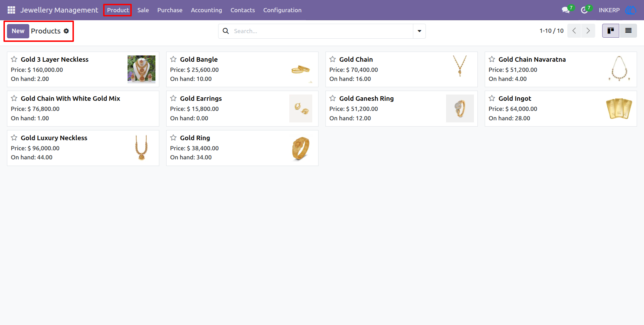This screenshot has height=325, width=644.
Task: Open the Configuration menu
Action: (x=282, y=10)
